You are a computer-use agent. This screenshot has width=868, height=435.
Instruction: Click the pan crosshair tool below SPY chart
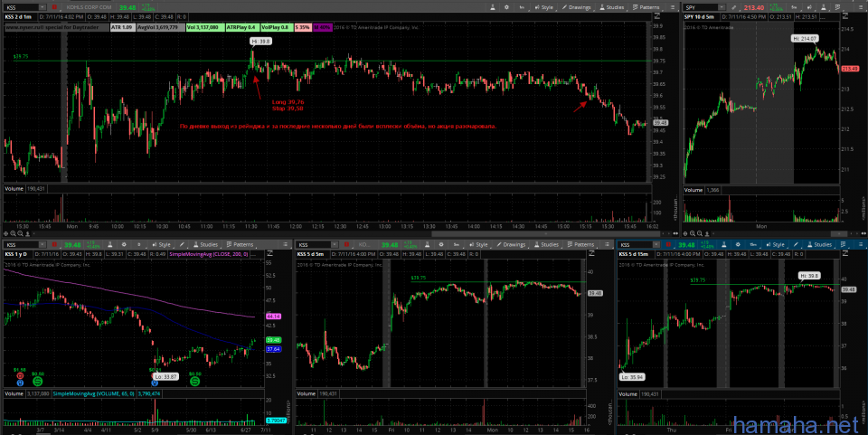686,234
